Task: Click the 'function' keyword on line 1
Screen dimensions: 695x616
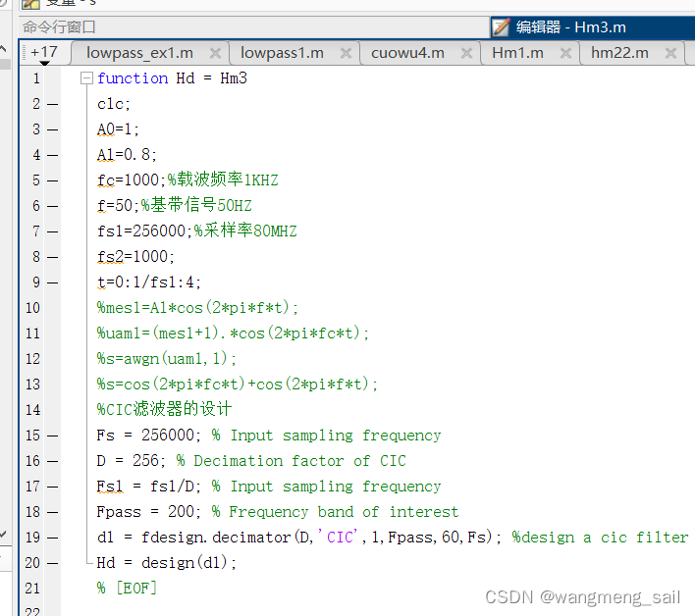Action: (x=133, y=78)
